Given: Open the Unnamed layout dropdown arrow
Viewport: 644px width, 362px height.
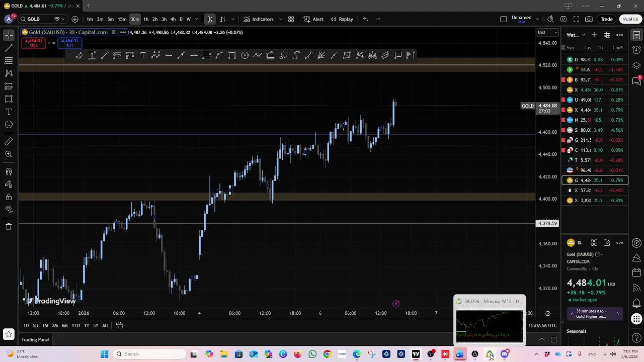Looking at the screenshot, I should click(x=537, y=19).
